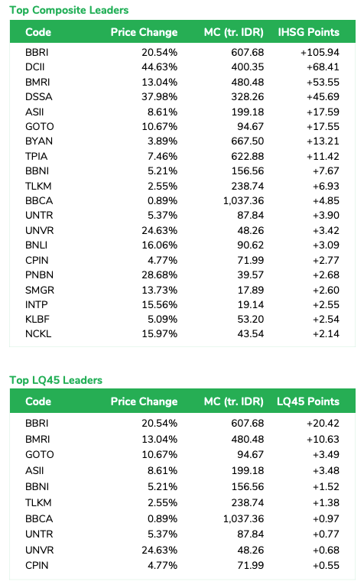Click the 44.63% price change value
The height and width of the screenshot is (588, 364).
[160, 67]
